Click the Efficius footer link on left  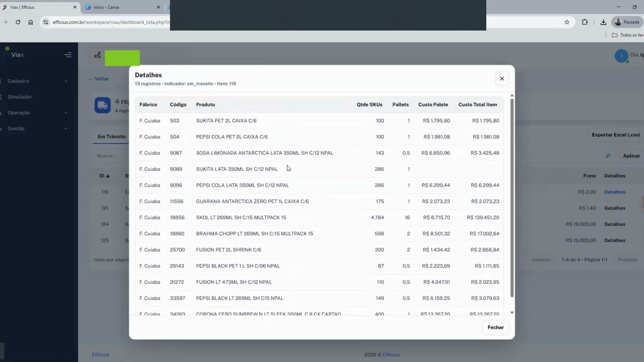pos(100,354)
